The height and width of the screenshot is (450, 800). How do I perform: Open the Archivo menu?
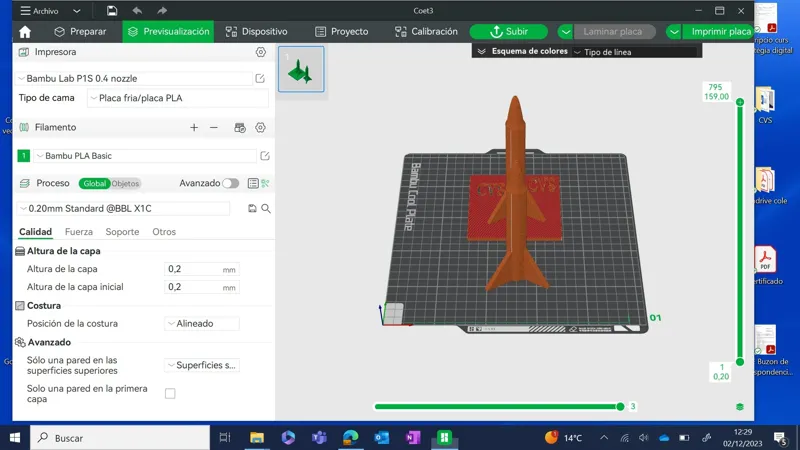[x=40, y=11]
